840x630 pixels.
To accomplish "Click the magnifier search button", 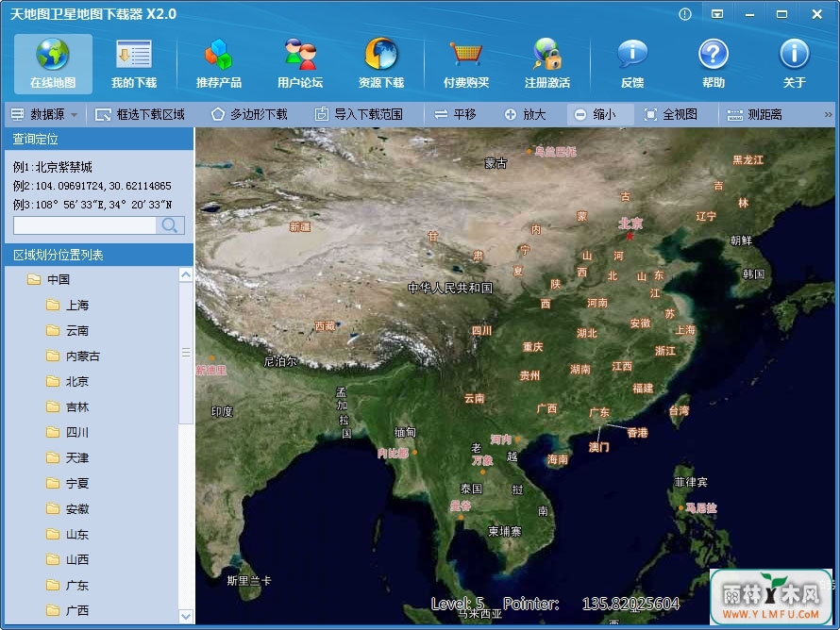I will point(170,225).
